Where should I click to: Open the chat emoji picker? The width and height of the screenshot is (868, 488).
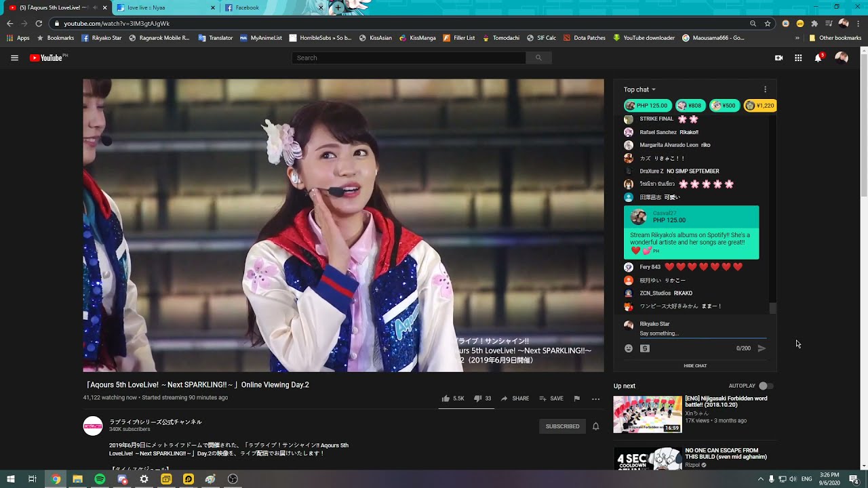pos(629,348)
